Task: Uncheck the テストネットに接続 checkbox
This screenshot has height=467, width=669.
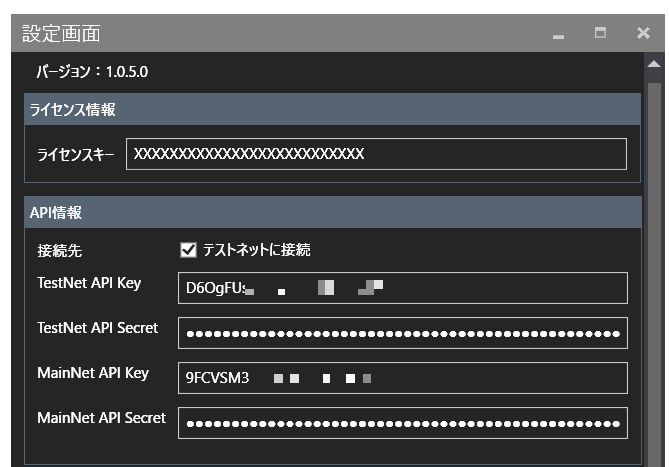Action: [x=188, y=250]
